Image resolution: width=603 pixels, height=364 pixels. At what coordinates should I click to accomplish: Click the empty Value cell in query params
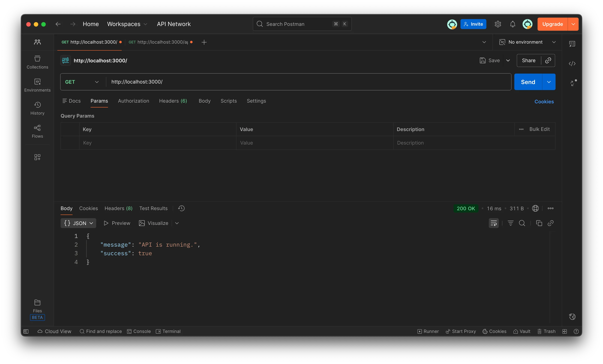click(x=314, y=143)
